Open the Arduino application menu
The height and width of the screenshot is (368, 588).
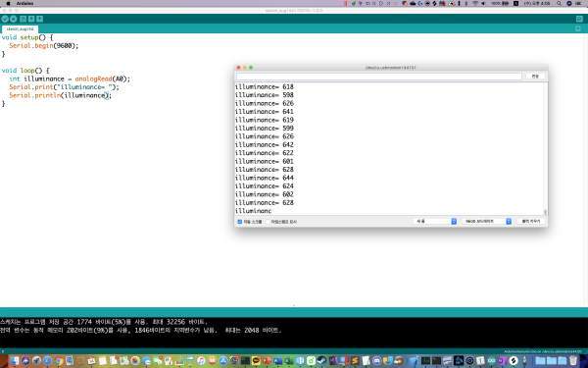(24, 3)
